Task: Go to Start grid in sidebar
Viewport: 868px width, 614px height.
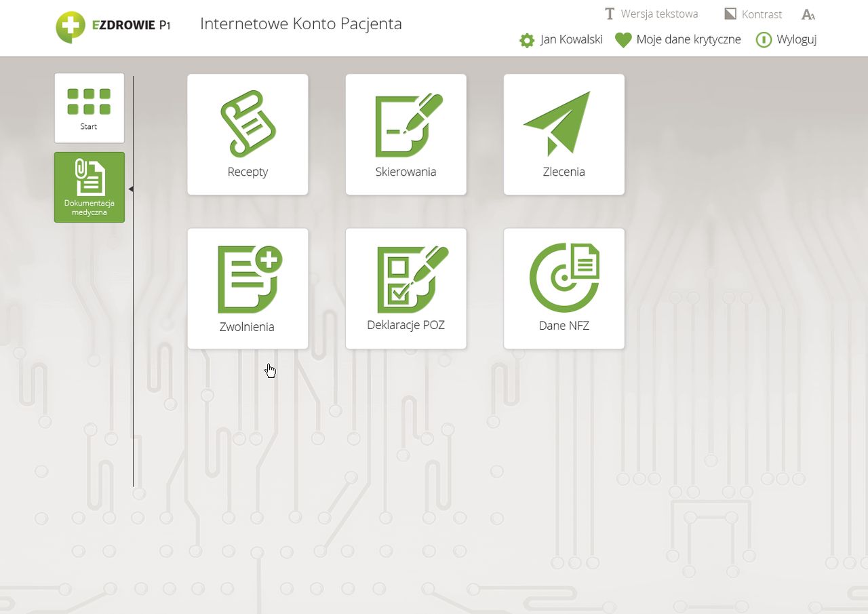Action: click(x=90, y=108)
